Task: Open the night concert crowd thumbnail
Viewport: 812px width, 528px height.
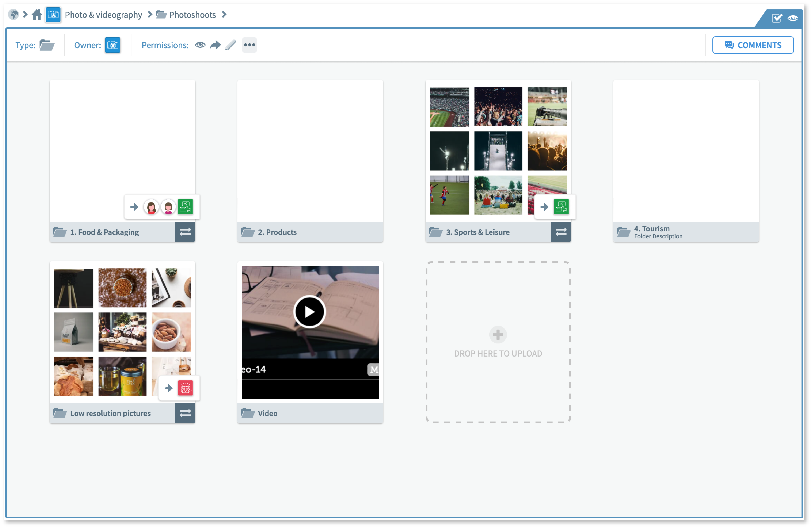Action: (x=498, y=106)
